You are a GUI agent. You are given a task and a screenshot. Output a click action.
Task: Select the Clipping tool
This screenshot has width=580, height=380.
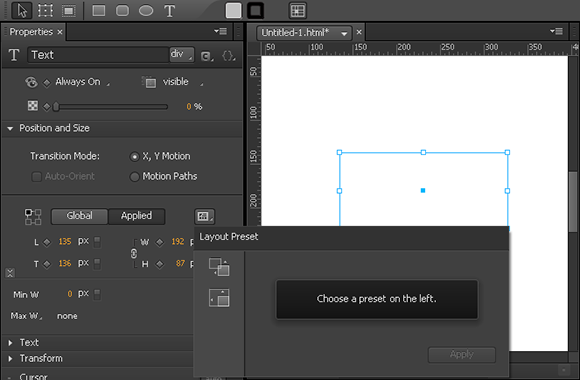coord(68,10)
